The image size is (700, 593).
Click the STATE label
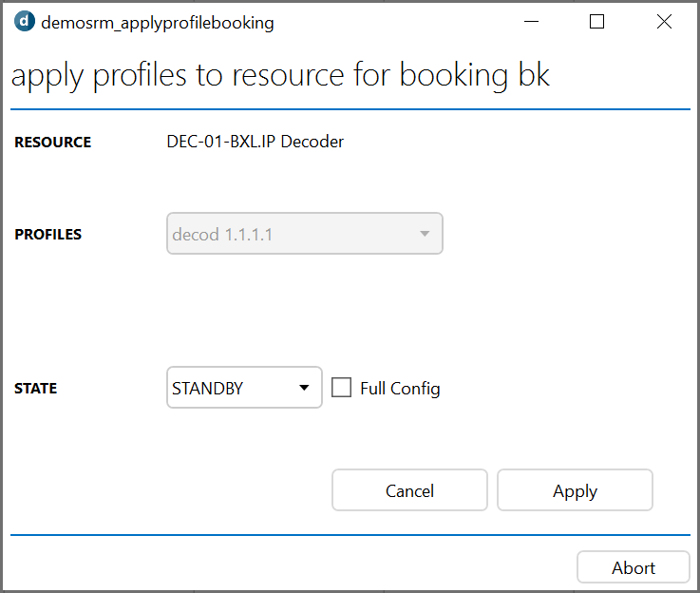[x=36, y=389]
